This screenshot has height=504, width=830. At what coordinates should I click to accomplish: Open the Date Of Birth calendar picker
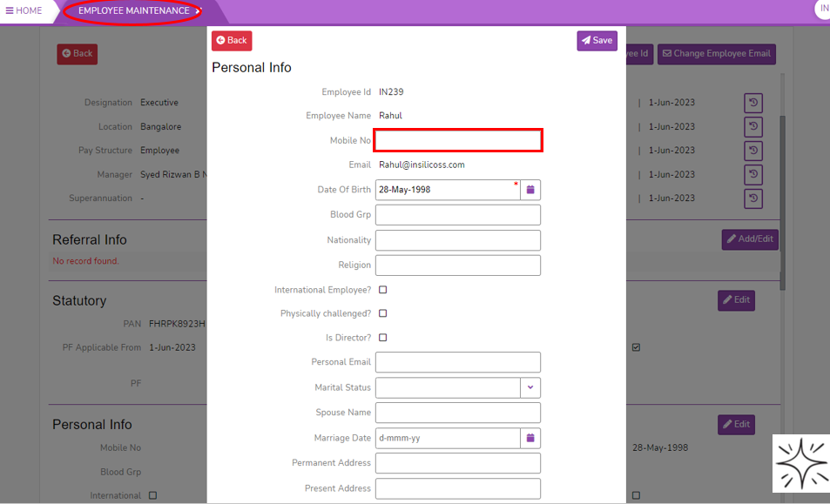point(530,190)
